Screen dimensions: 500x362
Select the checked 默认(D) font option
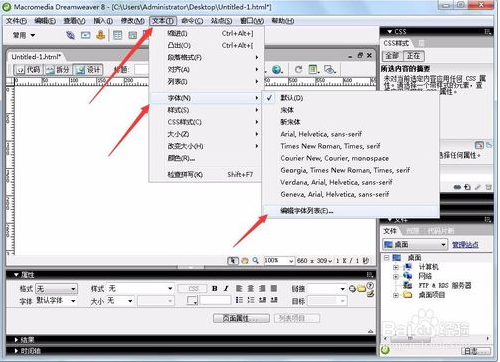click(291, 98)
